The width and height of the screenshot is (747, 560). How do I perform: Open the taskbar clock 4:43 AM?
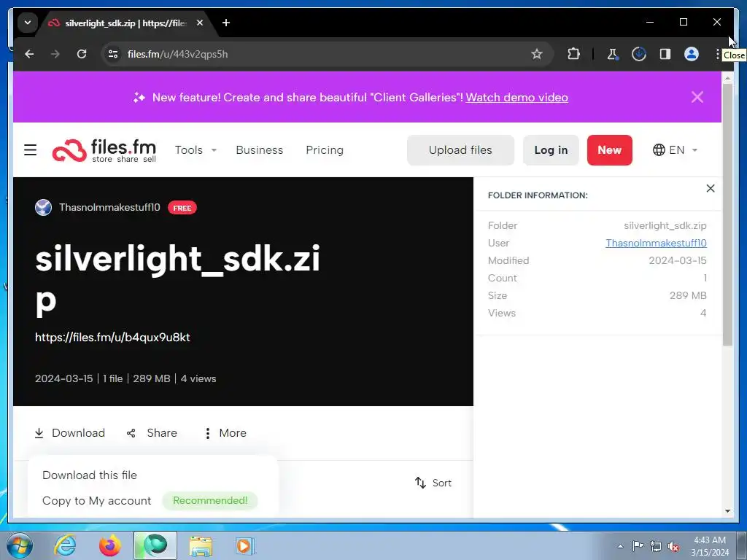[x=710, y=546]
